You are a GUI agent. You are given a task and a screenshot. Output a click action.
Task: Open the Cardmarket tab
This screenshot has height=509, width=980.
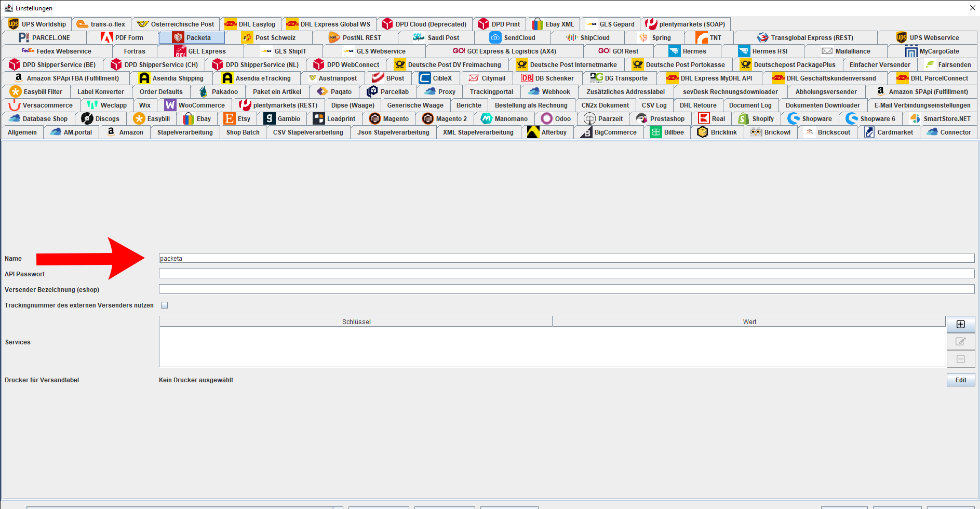coord(889,132)
